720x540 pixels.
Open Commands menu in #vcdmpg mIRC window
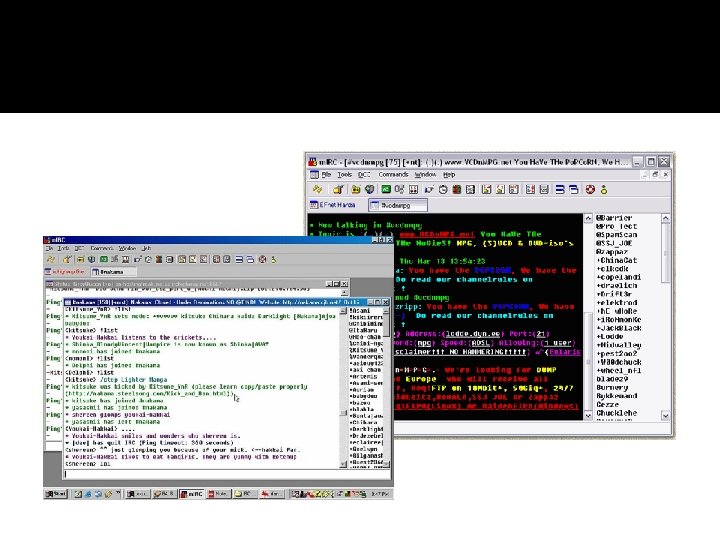coord(394,174)
